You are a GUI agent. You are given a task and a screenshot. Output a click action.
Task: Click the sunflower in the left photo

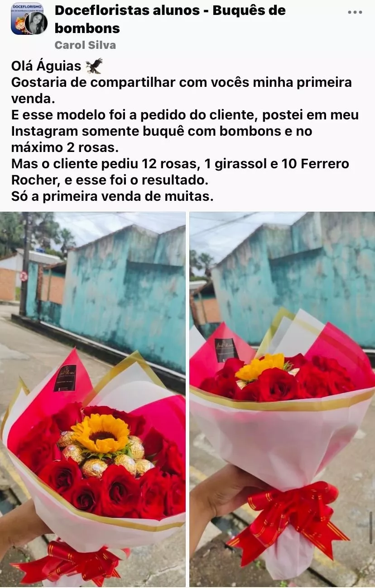tap(101, 434)
